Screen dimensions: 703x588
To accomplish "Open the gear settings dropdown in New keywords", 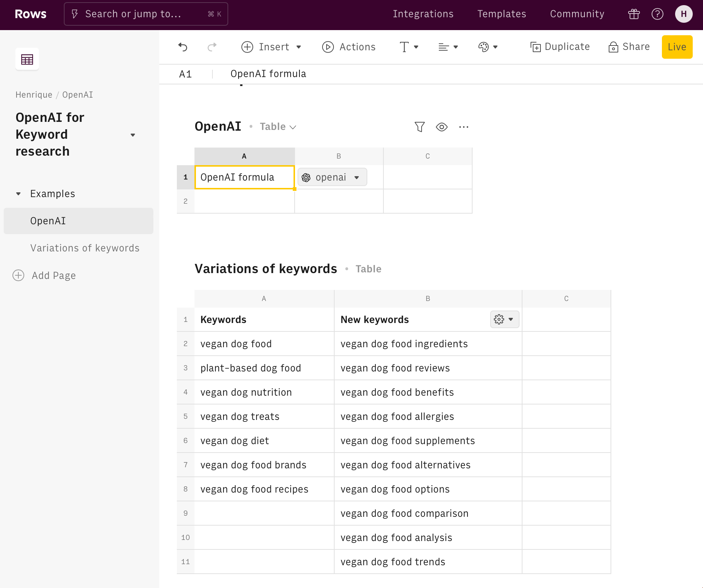I will (505, 319).
